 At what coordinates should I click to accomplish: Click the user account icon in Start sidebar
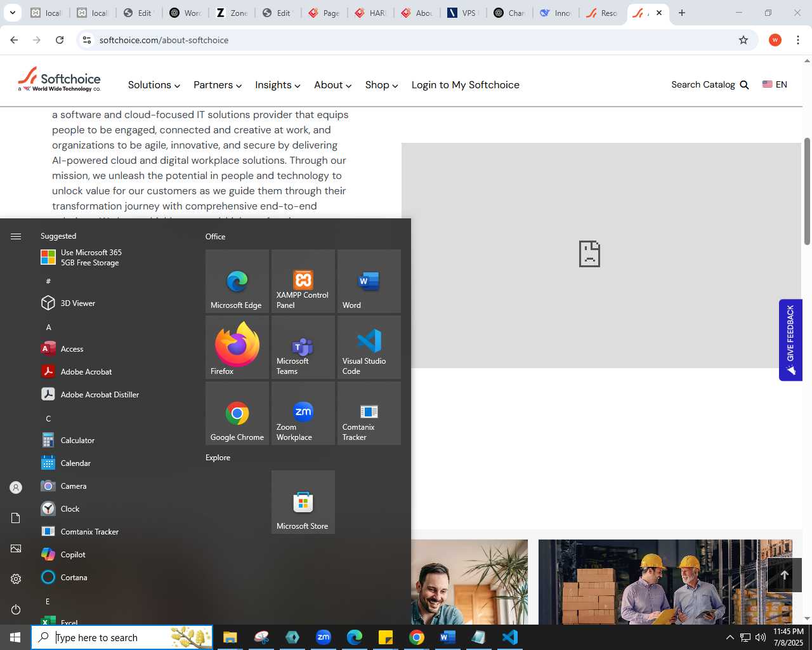(16, 487)
